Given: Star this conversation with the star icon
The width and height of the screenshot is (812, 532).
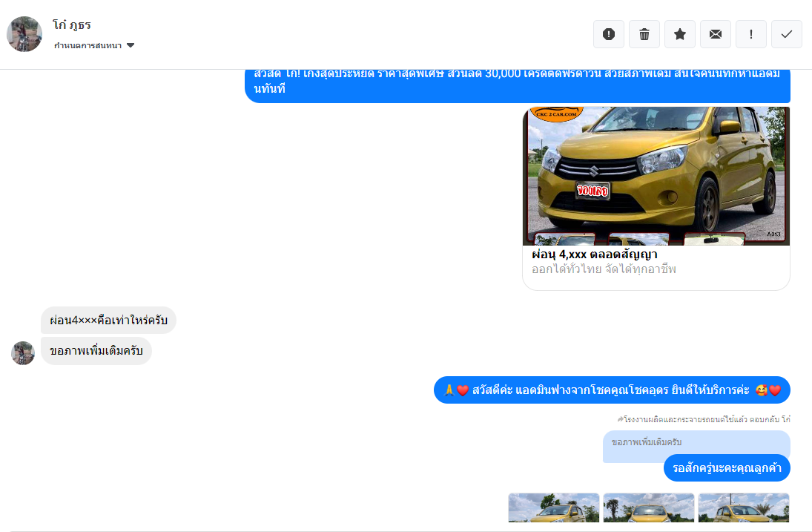Looking at the screenshot, I should pyautogui.click(x=680, y=34).
